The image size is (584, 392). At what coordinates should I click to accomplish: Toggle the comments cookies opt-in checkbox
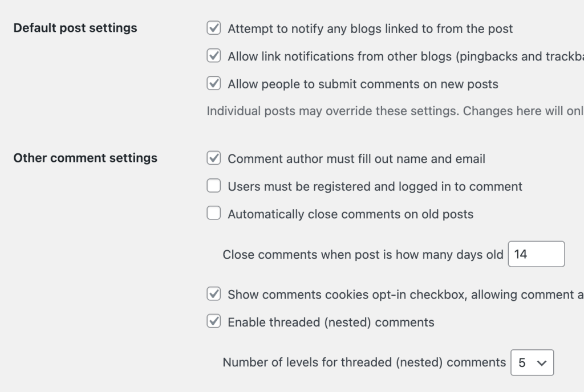pos(214,294)
